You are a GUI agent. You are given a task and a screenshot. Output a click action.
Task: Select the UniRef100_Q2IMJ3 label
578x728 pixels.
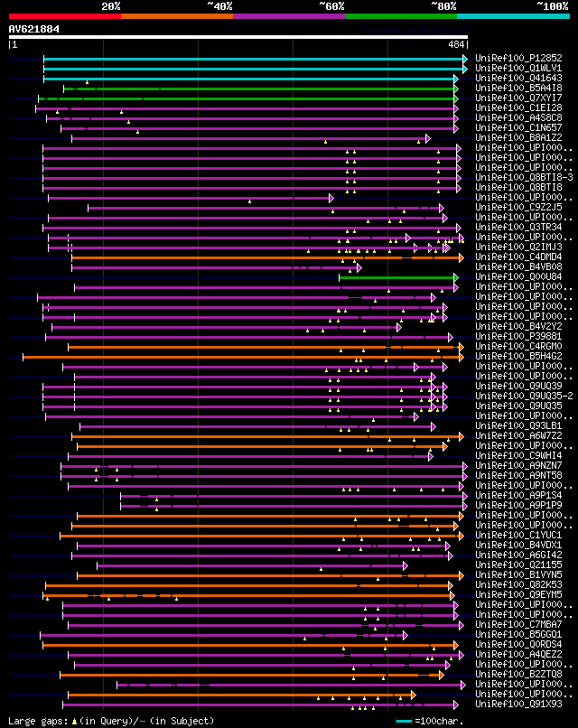coord(518,247)
